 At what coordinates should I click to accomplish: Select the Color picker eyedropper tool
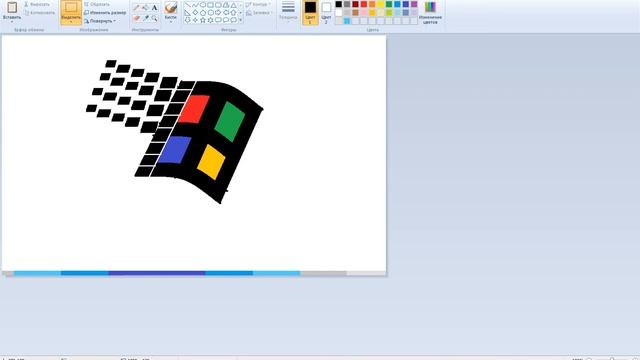click(145, 18)
